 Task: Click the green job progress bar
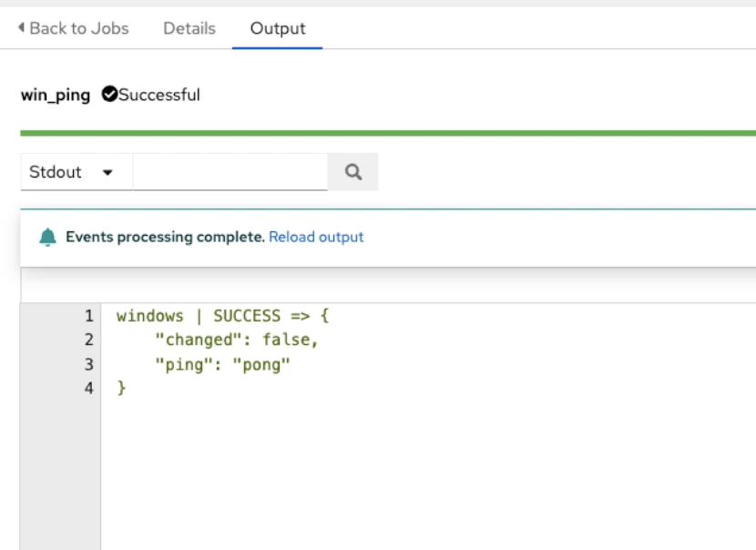pos(388,133)
